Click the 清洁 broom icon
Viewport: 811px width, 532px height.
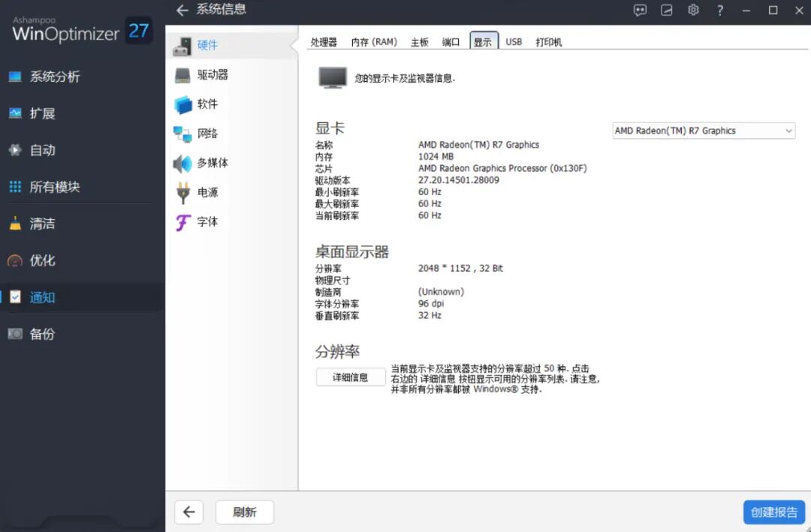[x=15, y=224]
